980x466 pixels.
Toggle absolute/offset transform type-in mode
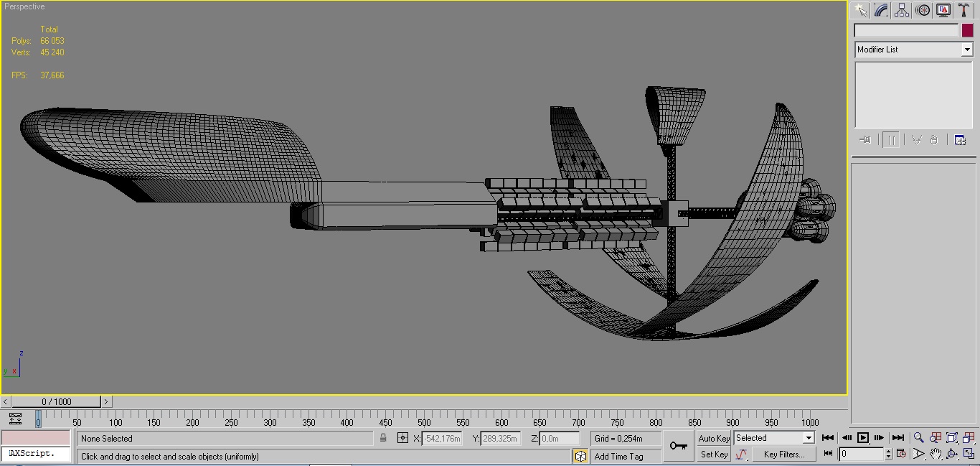coord(402,438)
